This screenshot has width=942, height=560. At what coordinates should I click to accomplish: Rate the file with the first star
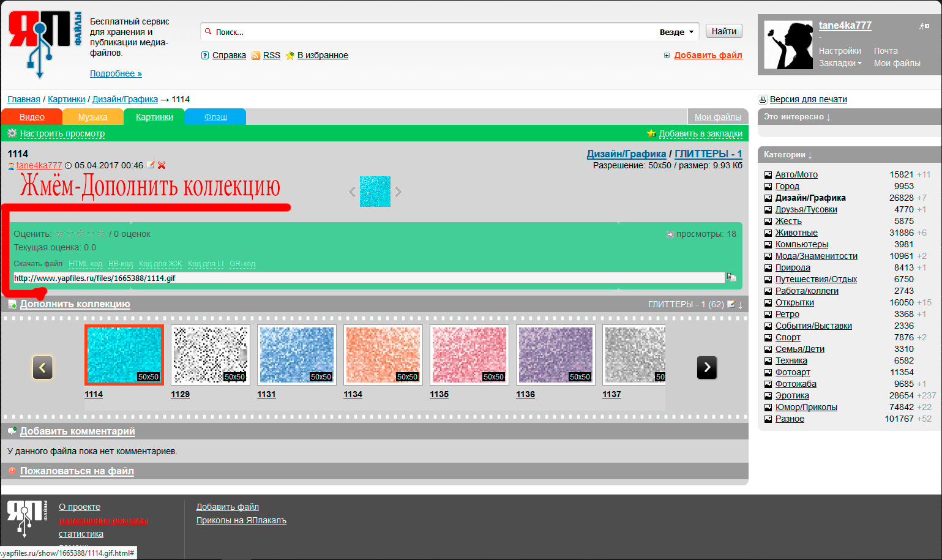tap(60, 234)
